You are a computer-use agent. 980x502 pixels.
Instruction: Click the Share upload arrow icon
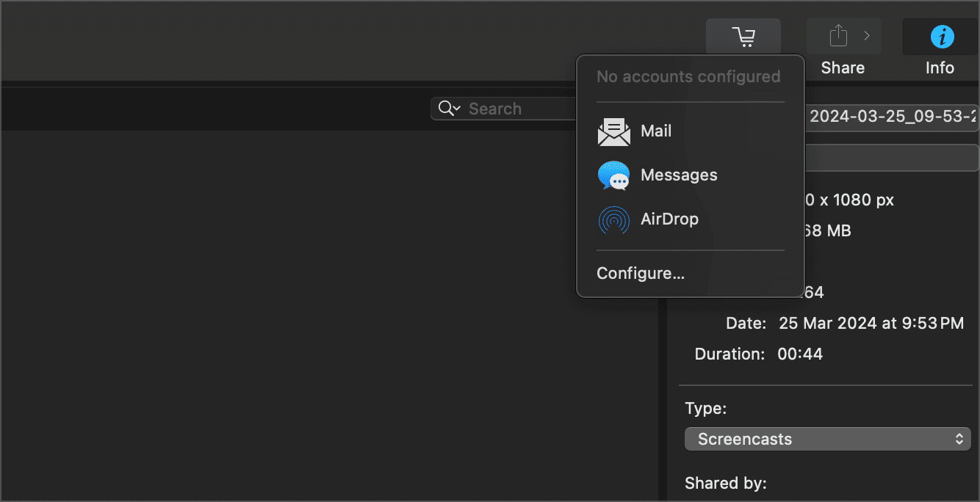tap(838, 34)
